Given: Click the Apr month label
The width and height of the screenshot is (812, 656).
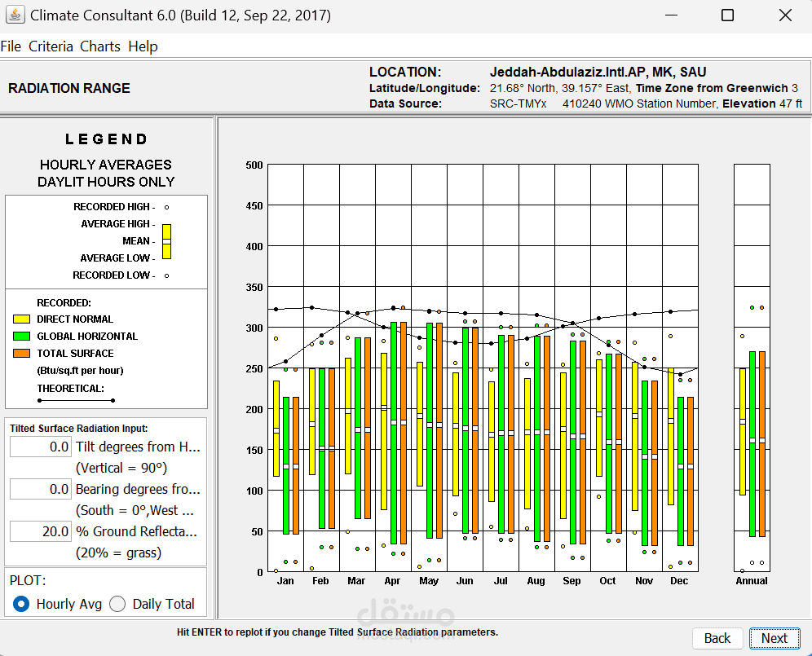Looking at the screenshot, I should click(x=392, y=581).
